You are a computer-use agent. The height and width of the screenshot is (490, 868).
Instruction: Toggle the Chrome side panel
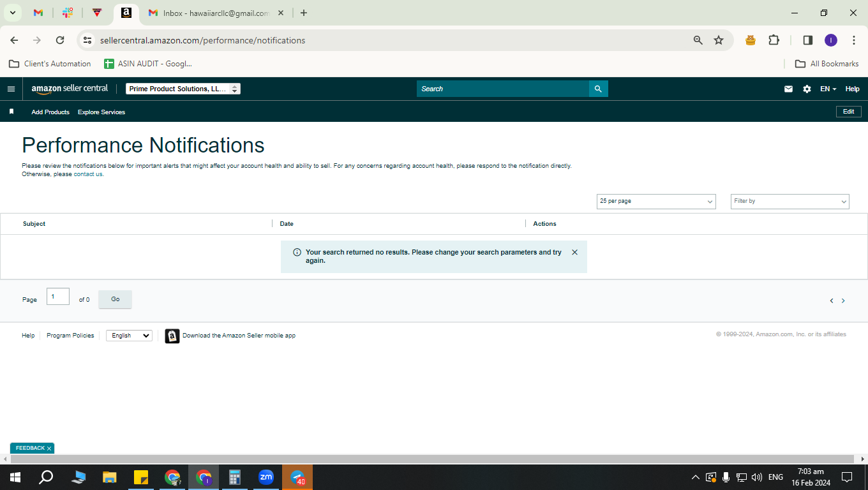coord(807,40)
